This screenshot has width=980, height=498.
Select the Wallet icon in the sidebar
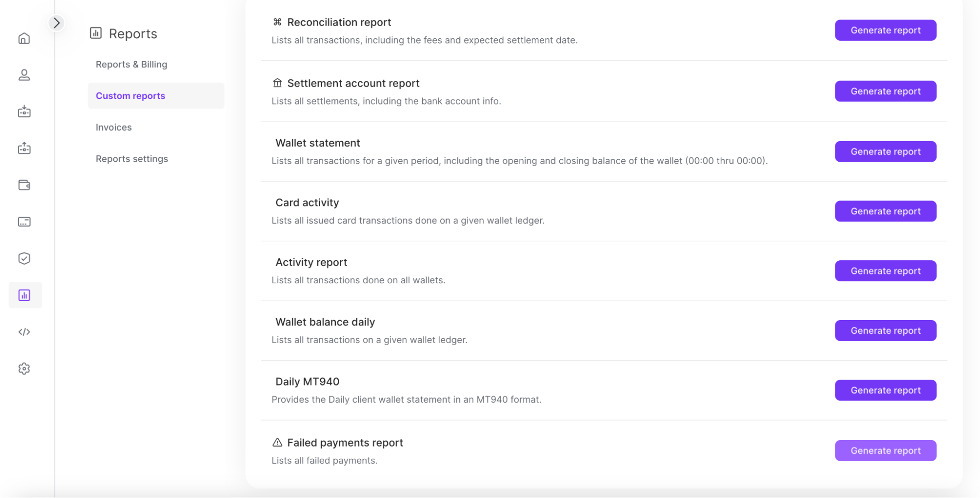[24, 185]
